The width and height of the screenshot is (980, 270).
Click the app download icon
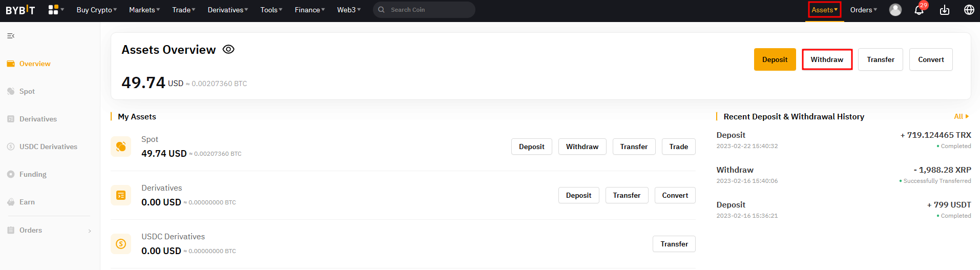tap(945, 10)
